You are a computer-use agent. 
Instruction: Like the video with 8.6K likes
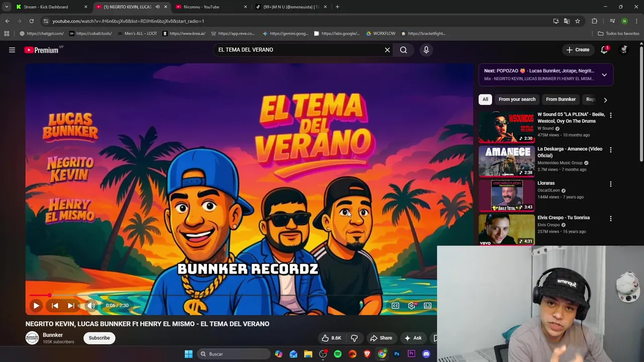point(331,338)
